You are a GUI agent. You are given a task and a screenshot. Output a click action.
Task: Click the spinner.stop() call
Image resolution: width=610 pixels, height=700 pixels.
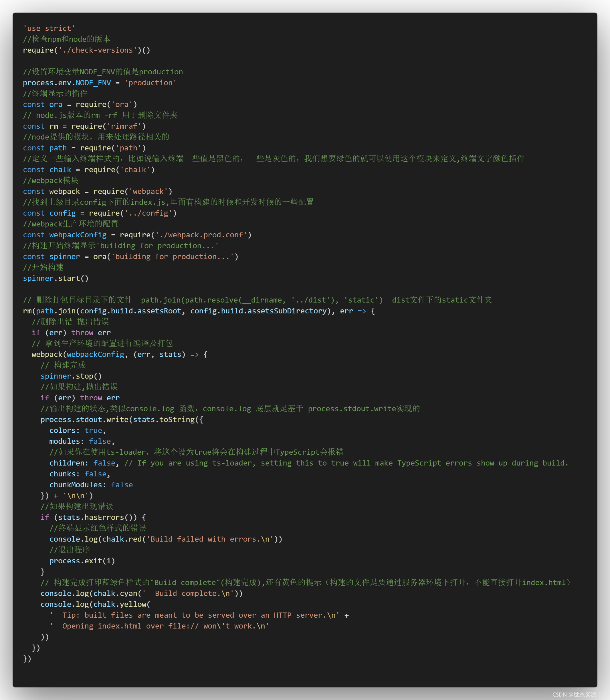pyautogui.click(x=71, y=376)
